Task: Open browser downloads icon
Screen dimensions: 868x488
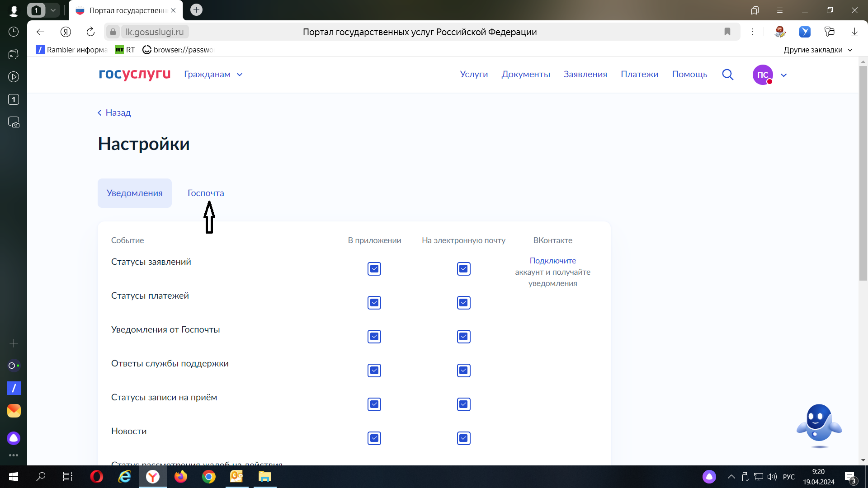Action: [x=854, y=32]
